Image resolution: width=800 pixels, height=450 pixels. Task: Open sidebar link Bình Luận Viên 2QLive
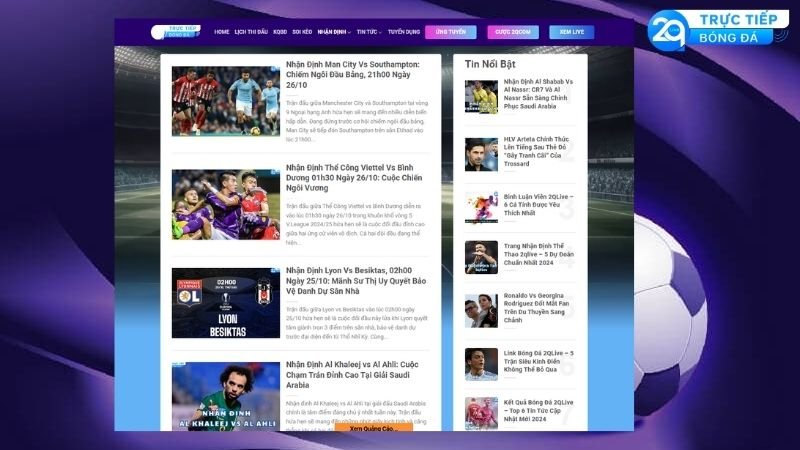click(538, 205)
